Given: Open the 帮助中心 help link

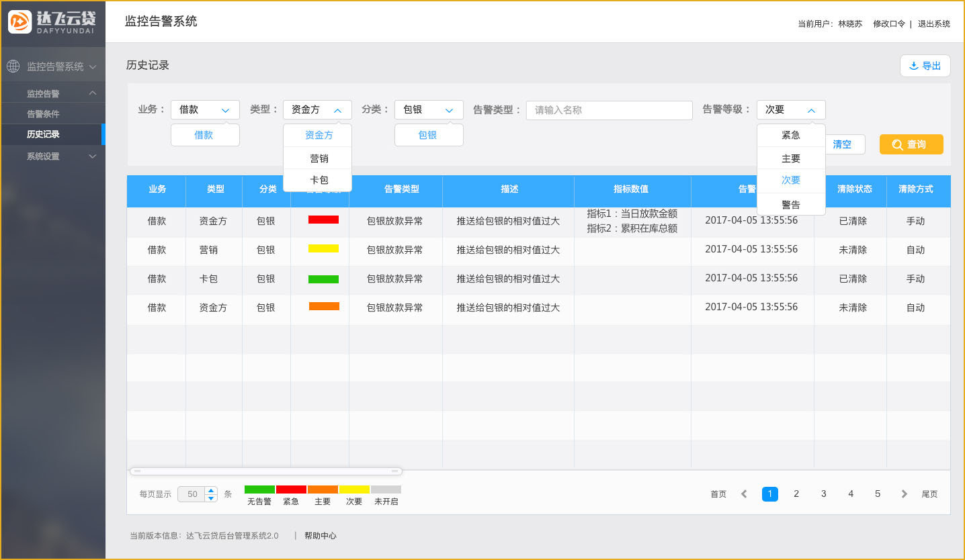Looking at the screenshot, I should coord(319,536).
